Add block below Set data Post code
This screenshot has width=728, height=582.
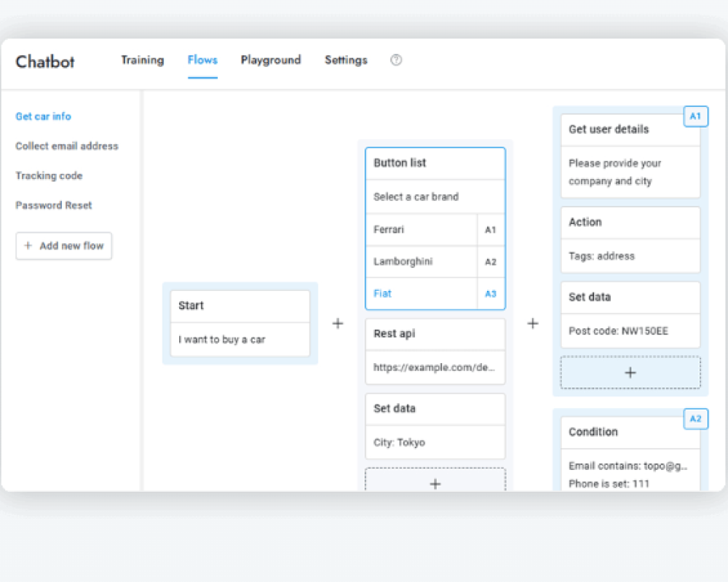(630, 372)
